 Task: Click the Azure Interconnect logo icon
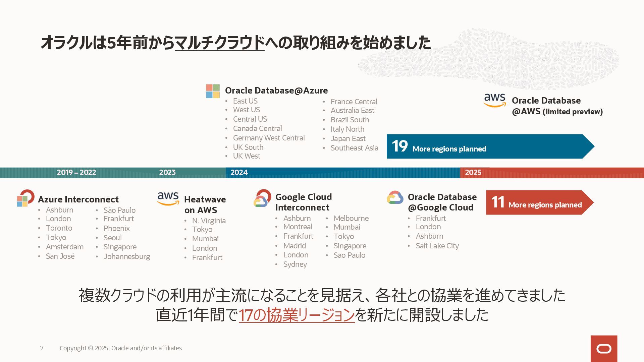tap(25, 198)
